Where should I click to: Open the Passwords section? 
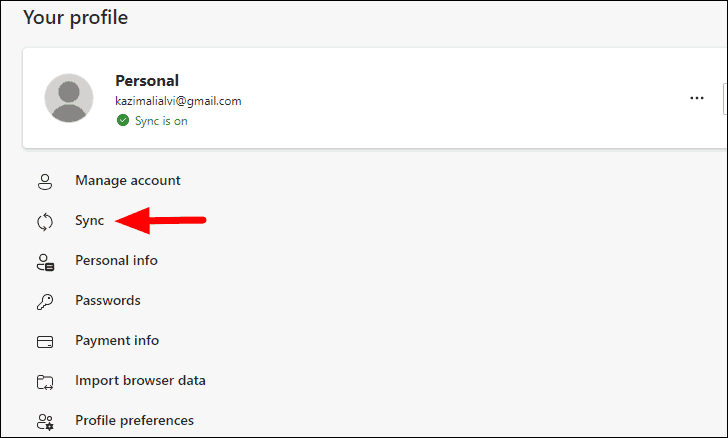click(108, 301)
